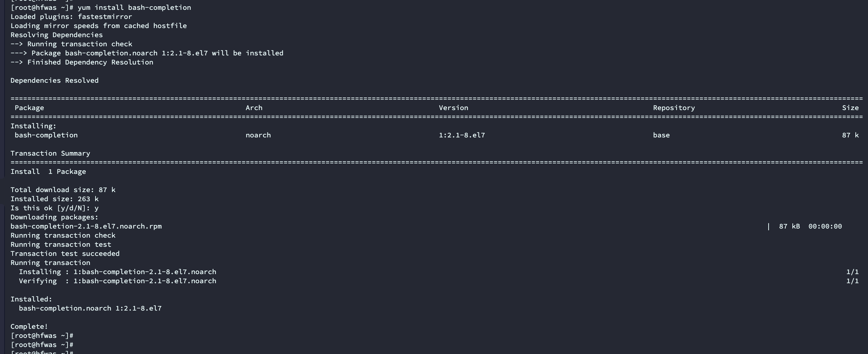Click the "Loaded plugins: fastestmirror" line
Screen dimensions: 868x354
pos(71,16)
